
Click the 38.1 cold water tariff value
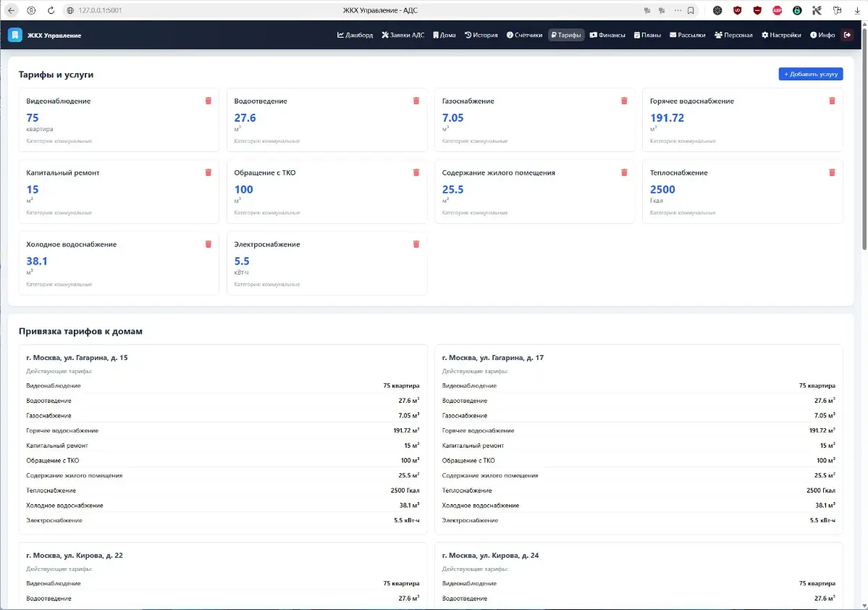click(36, 261)
